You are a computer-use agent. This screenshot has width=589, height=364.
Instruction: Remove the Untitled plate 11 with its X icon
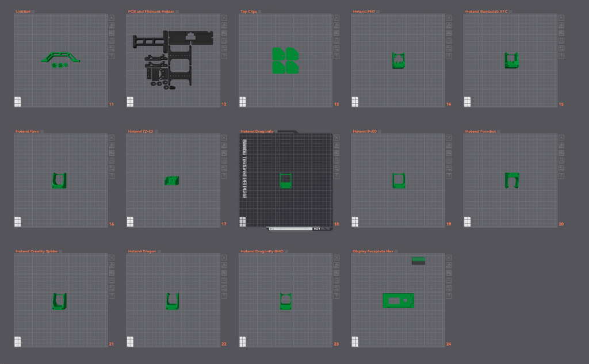pos(112,18)
